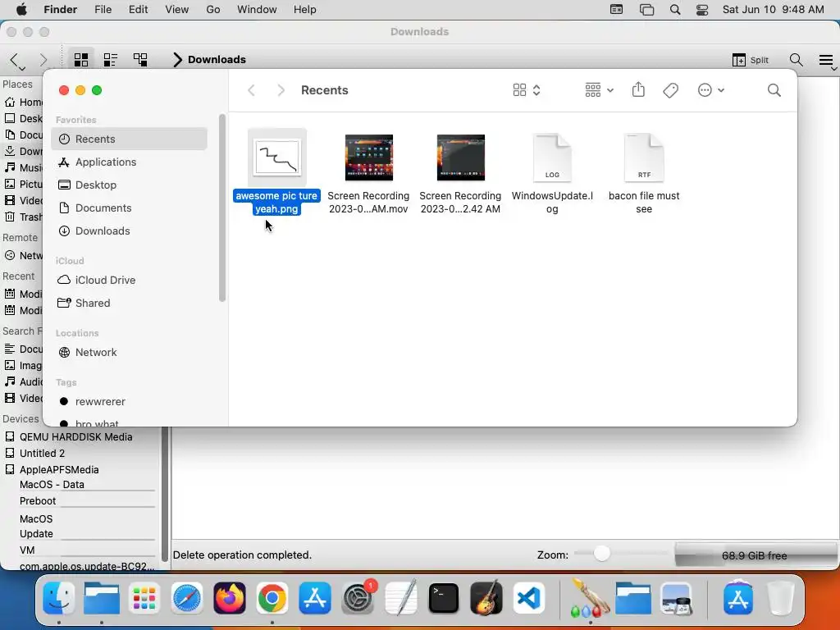Launch GarageBand from the Dock
Viewport: 840px width, 630px height.
486,598
